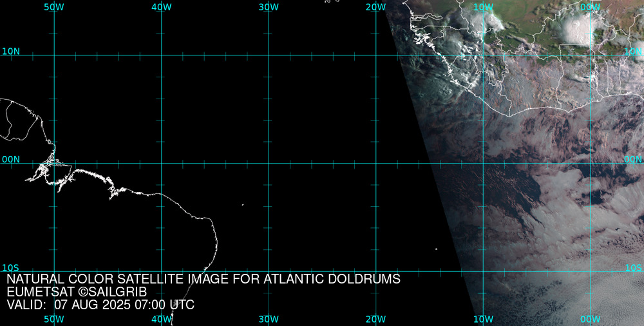The image size is (644, 326).
Task: Click the 20W label at bottom
Action: pyautogui.click(x=376, y=320)
